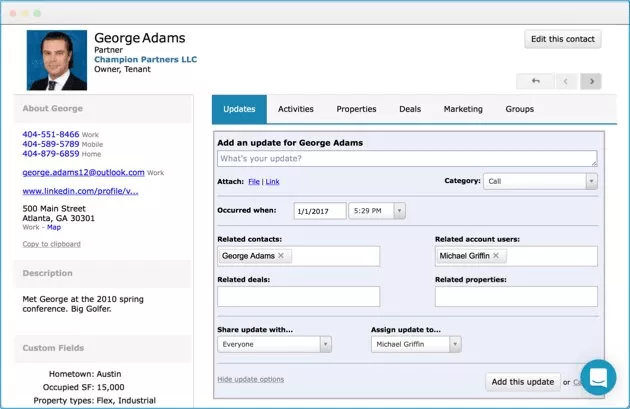
Task: Go to the previous contact arrow
Action: pyautogui.click(x=564, y=81)
